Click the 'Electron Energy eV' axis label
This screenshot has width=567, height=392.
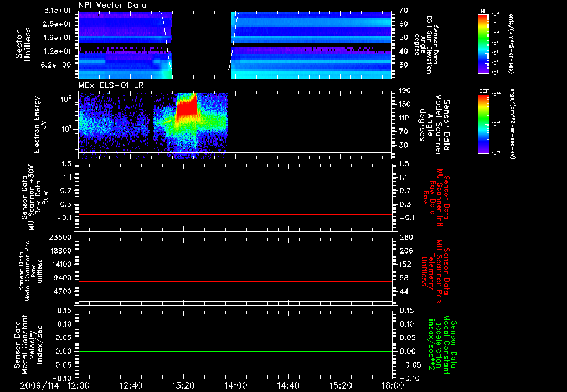point(40,125)
